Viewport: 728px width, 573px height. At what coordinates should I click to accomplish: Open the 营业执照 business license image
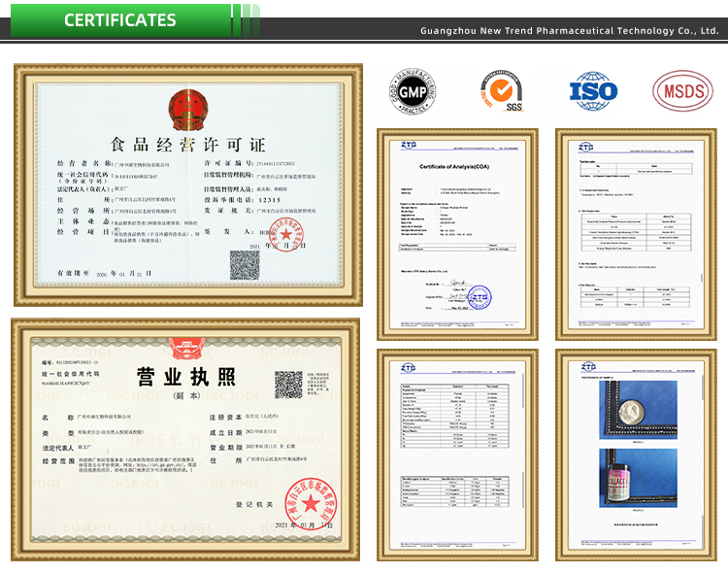pyautogui.click(x=185, y=440)
